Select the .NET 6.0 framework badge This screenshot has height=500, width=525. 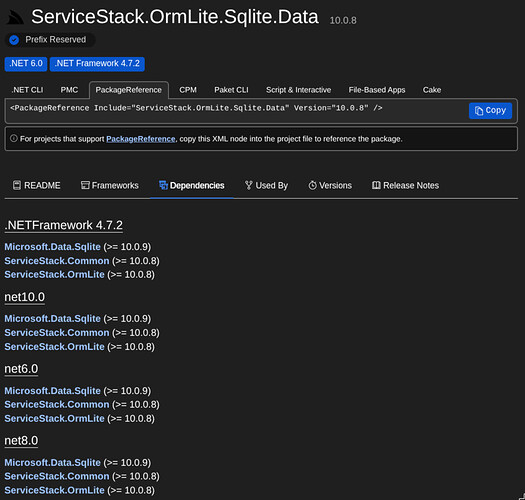26,64
